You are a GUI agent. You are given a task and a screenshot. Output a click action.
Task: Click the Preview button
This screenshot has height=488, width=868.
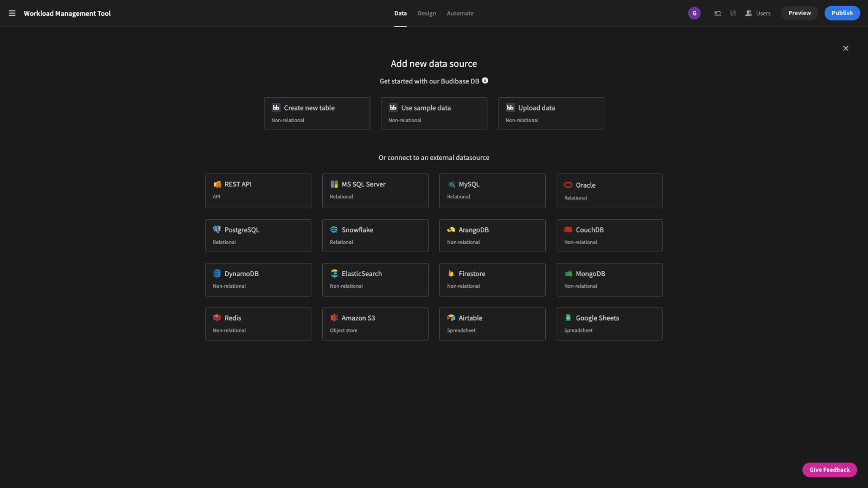pos(800,13)
